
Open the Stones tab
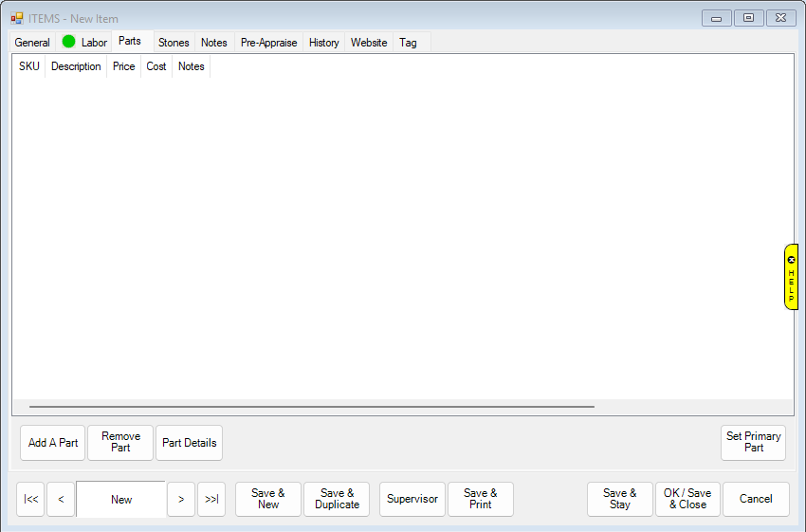(174, 43)
